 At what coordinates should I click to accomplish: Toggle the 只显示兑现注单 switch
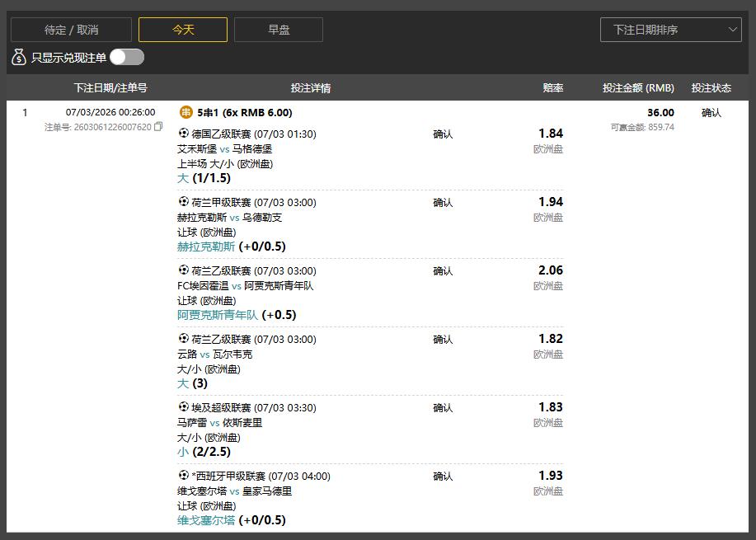pyautogui.click(x=127, y=57)
